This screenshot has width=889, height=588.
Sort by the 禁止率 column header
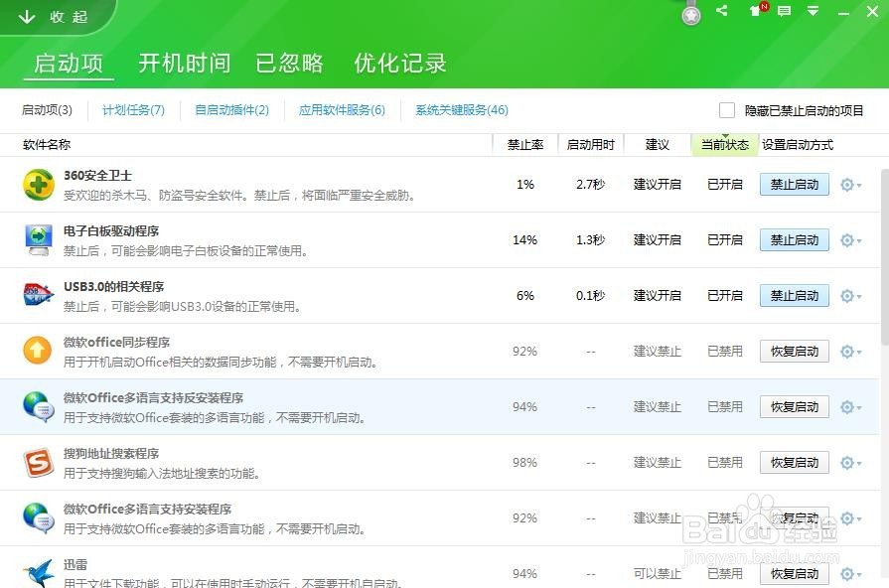tap(525, 145)
